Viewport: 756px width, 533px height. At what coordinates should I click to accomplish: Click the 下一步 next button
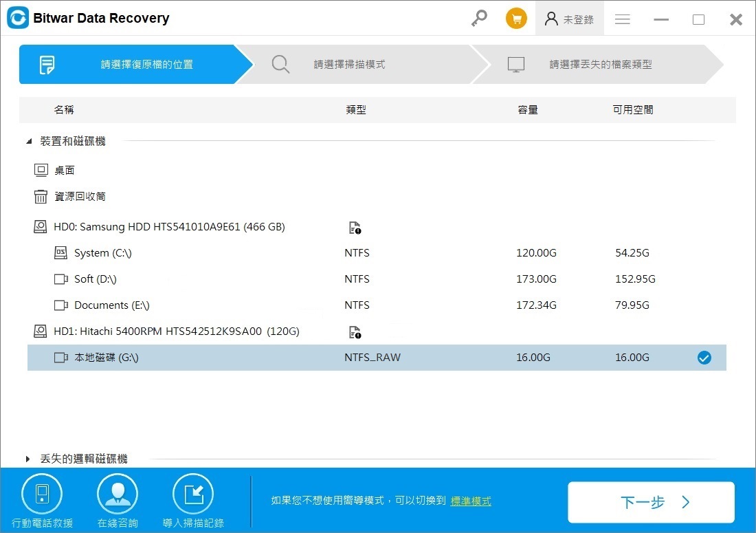(651, 502)
